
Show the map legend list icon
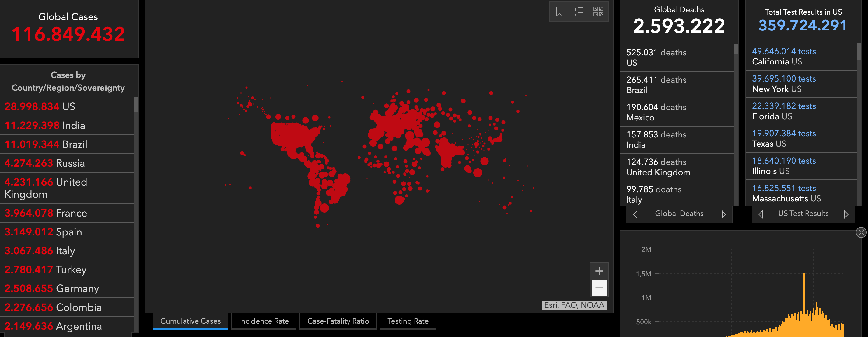click(579, 12)
